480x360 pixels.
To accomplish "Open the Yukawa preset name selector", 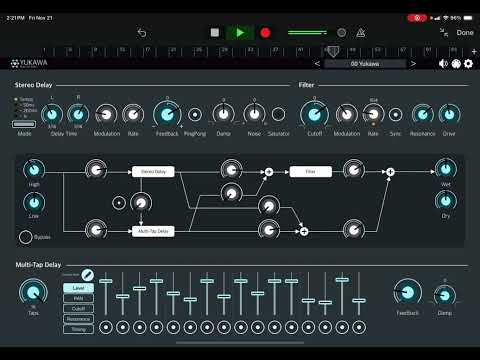I will tap(365, 64).
